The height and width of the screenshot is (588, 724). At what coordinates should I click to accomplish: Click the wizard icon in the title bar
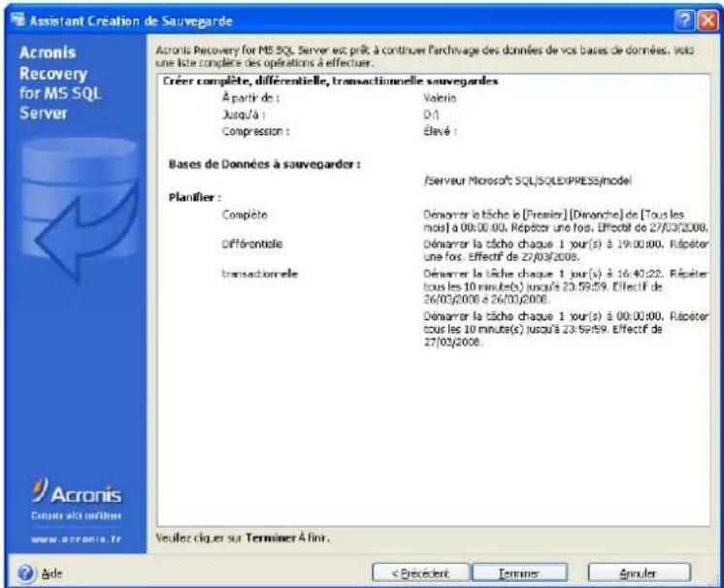click(17, 19)
